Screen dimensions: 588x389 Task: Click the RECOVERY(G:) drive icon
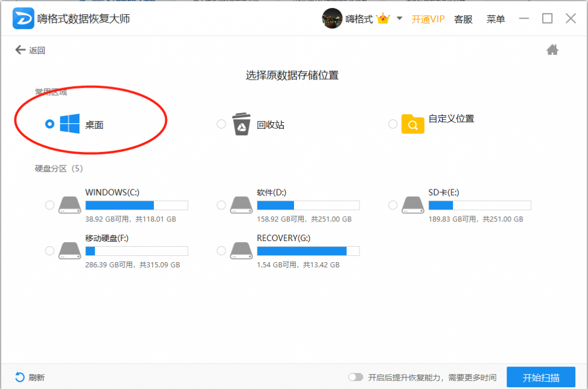(242, 251)
